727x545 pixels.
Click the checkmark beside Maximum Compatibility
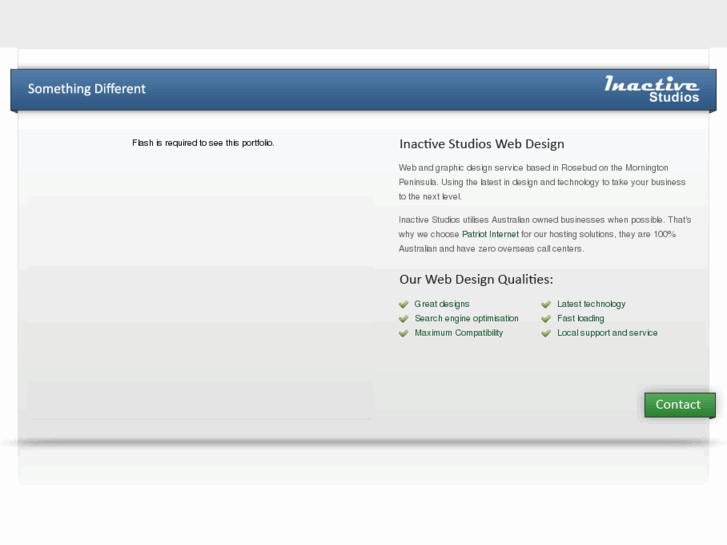click(403, 333)
